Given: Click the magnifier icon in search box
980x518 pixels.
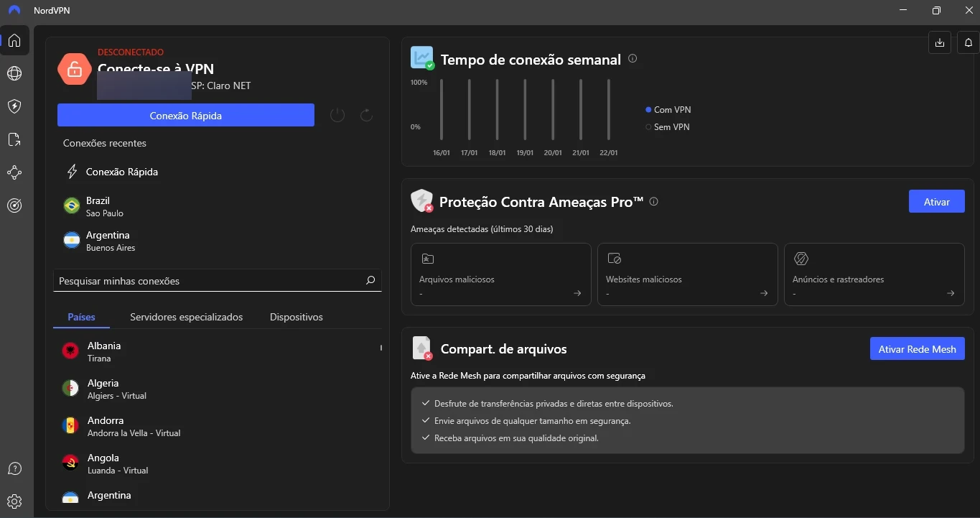Looking at the screenshot, I should pyautogui.click(x=370, y=280).
